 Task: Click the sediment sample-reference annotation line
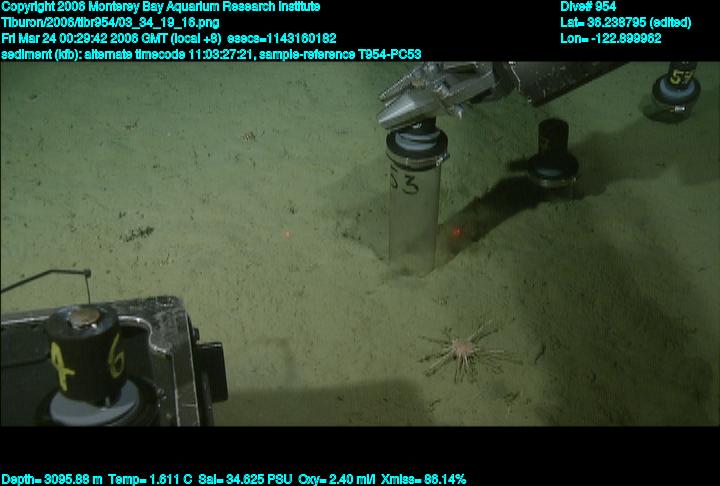[x=211, y=54]
